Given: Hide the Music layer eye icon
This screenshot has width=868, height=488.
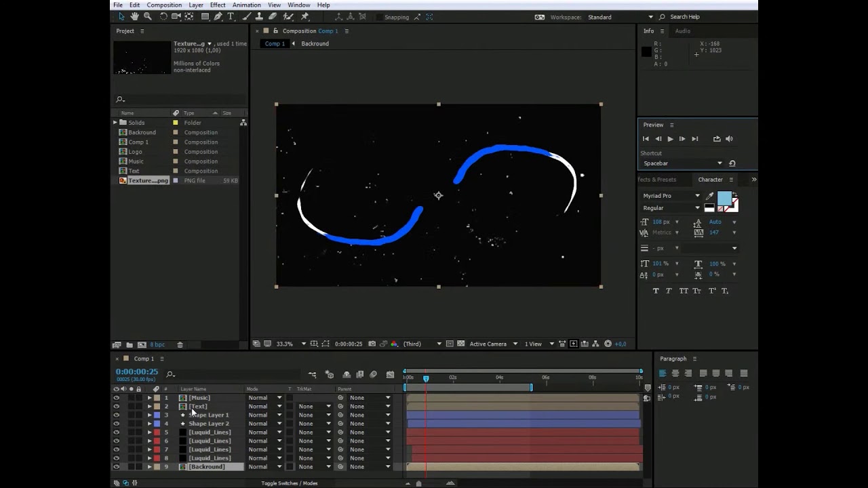Looking at the screenshot, I should click(116, 398).
